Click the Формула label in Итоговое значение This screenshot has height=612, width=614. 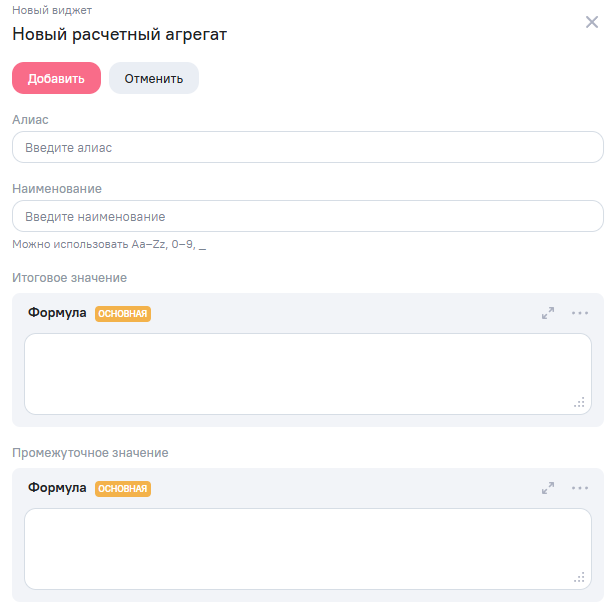[x=57, y=313]
